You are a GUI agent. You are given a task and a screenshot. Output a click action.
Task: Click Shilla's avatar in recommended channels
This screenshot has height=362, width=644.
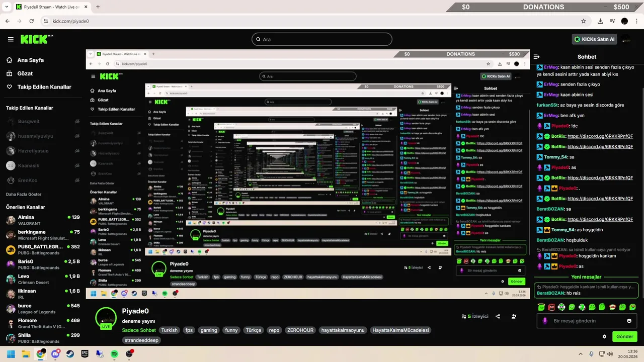pyautogui.click(x=11, y=338)
